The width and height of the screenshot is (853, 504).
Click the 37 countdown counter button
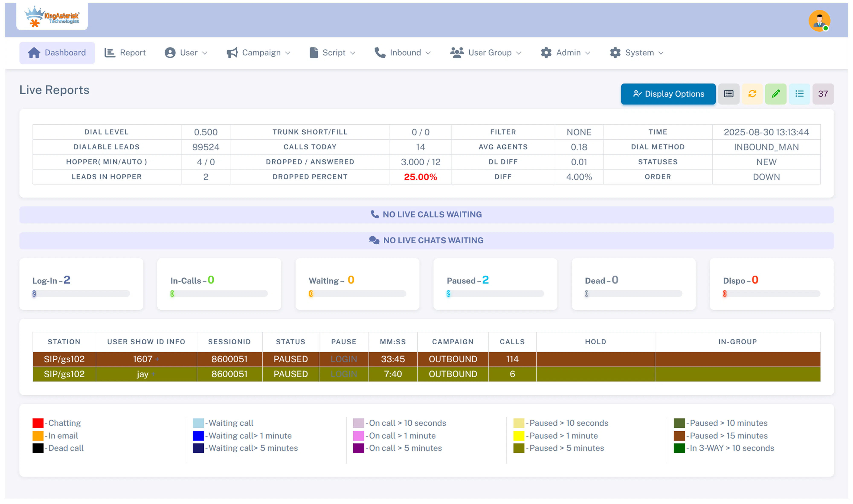[823, 94]
